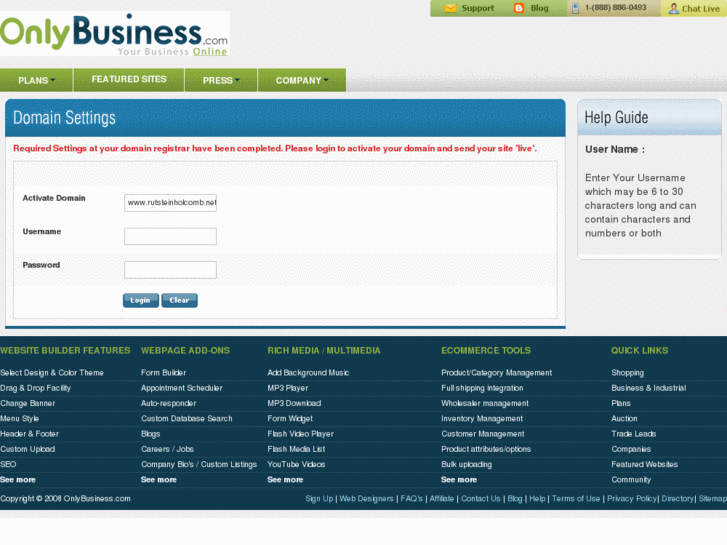The height and width of the screenshot is (545, 727).
Task: Open Featured Websites quick link
Action: (644, 465)
